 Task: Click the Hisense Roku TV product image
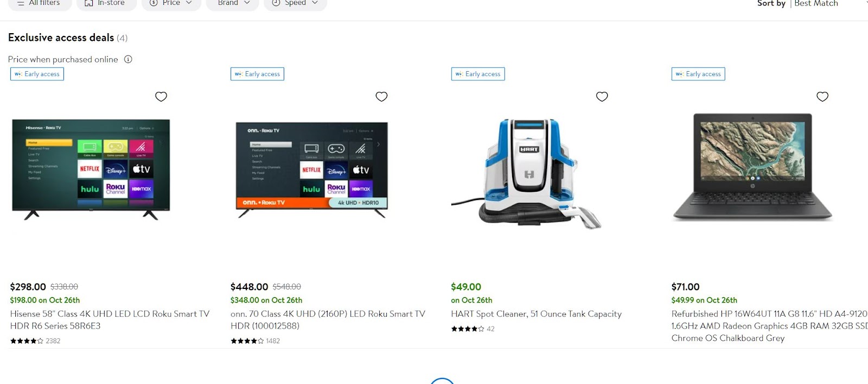point(91,169)
